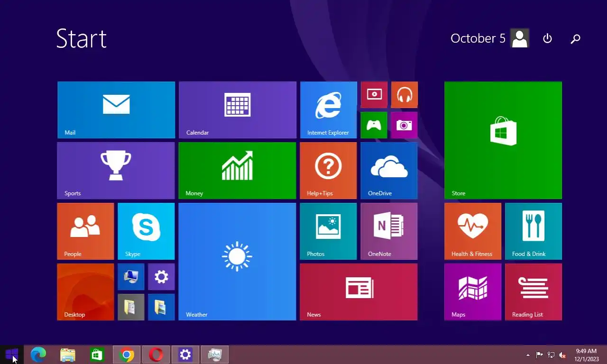Open the green Games controller tile

pyautogui.click(x=374, y=125)
